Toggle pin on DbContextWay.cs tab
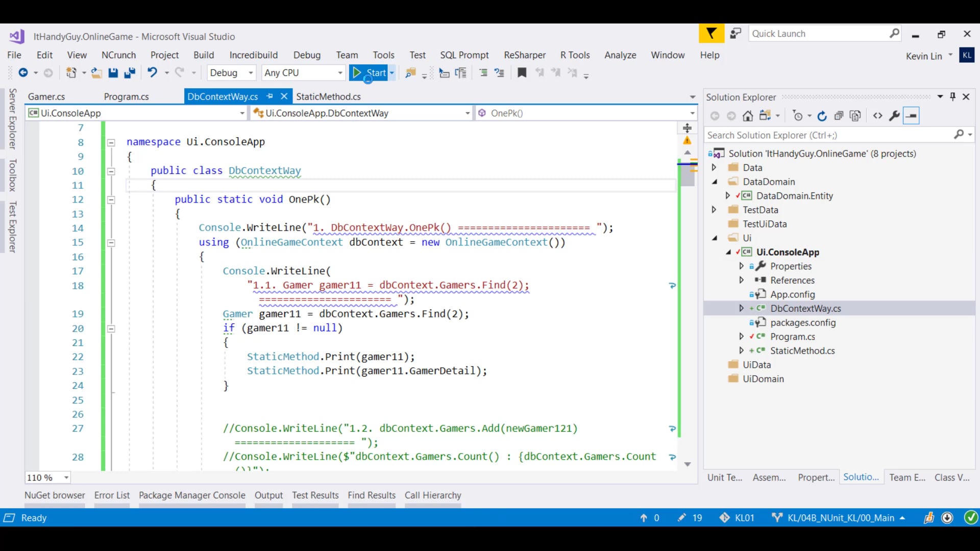Screen dimensions: 980x551 270,96
